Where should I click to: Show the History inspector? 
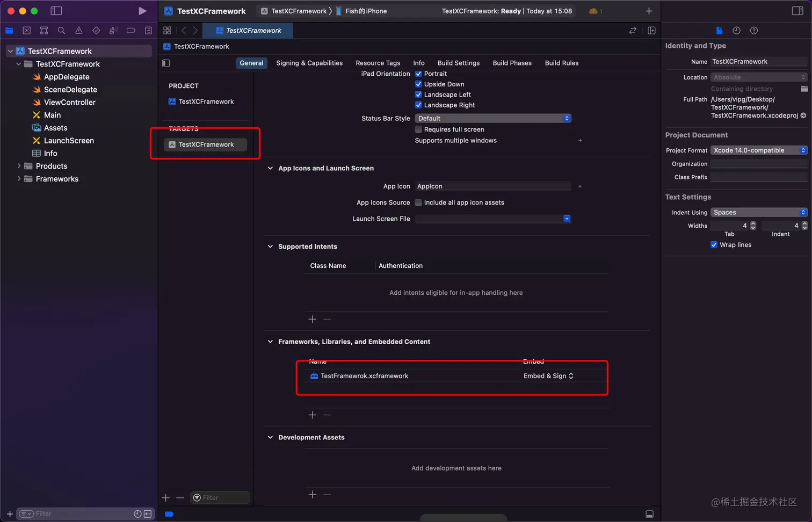pyautogui.click(x=736, y=31)
